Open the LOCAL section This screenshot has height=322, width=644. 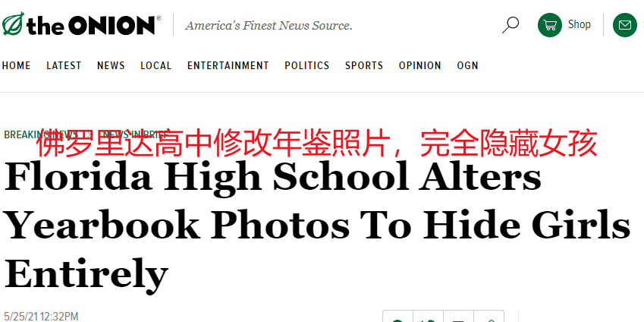(156, 66)
